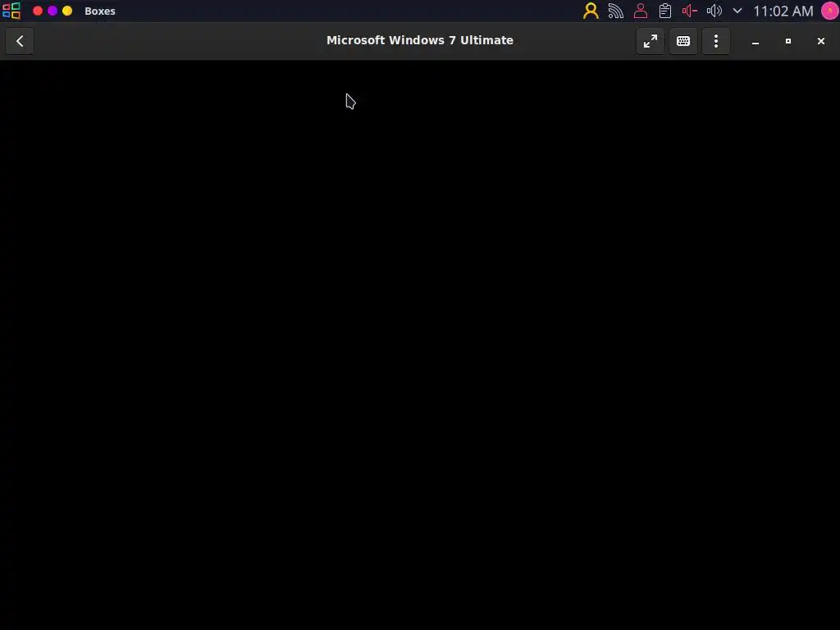Go back to the Boxes overview
The width and height of the screenshot is (840, 630).
[x=20, y=41]
